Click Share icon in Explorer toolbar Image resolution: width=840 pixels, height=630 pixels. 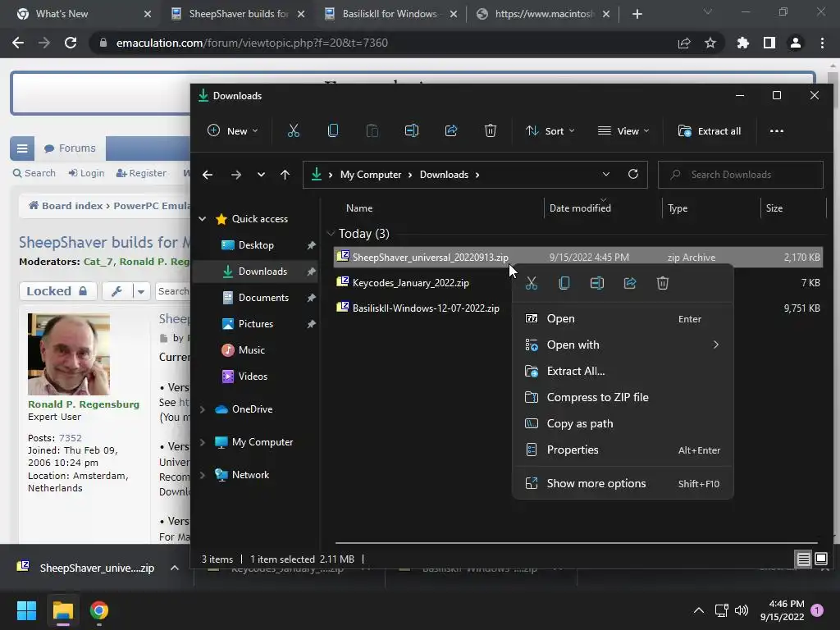pyautogui.click(x=451, y=130)
